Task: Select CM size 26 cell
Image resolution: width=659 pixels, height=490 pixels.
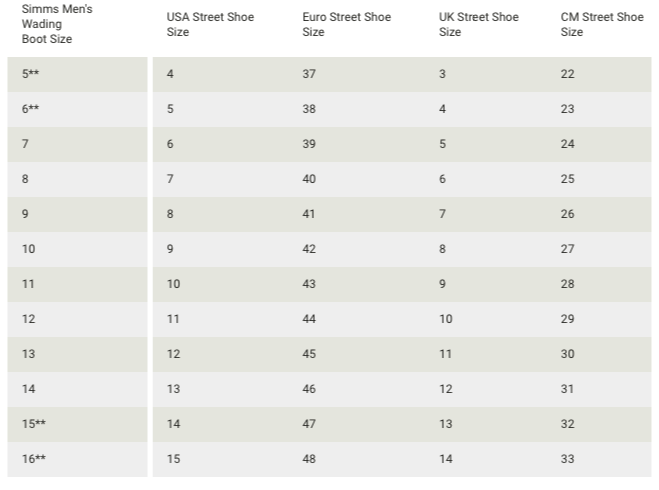Action: tap(568, 214)
